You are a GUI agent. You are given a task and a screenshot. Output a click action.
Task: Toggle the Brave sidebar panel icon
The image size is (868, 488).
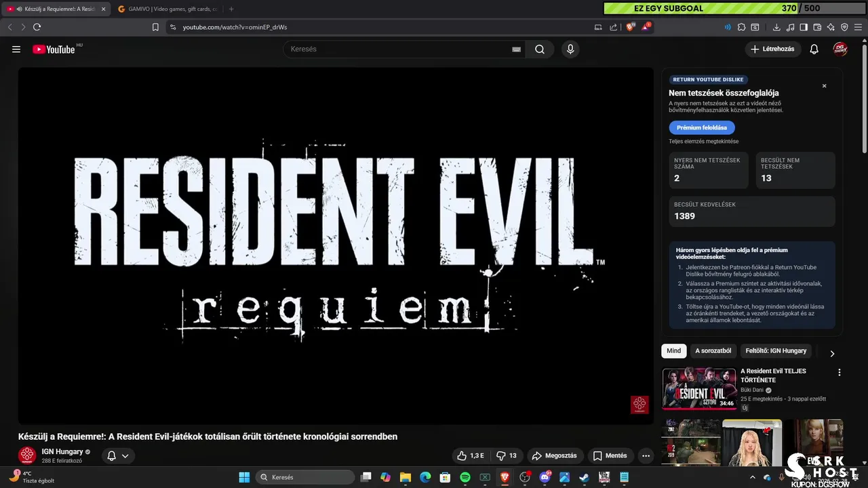coord(804,27)
